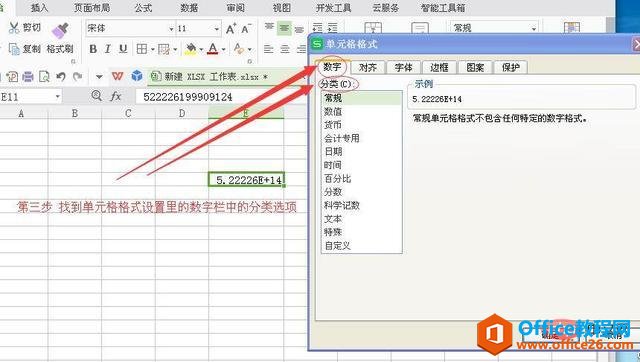Click the Copy (复制) icon
640x362 pixels.
[14, 49]
